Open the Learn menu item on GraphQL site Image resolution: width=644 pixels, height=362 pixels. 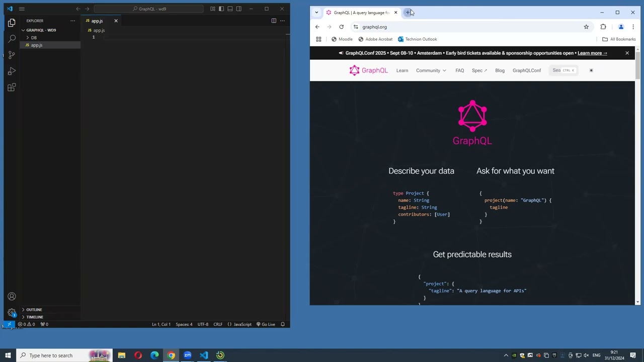pos(402,70)
